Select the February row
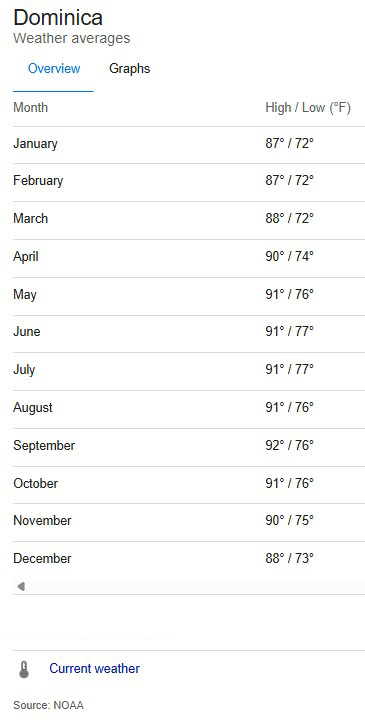Viewport: 365px width, 721px height. (189, 181)
